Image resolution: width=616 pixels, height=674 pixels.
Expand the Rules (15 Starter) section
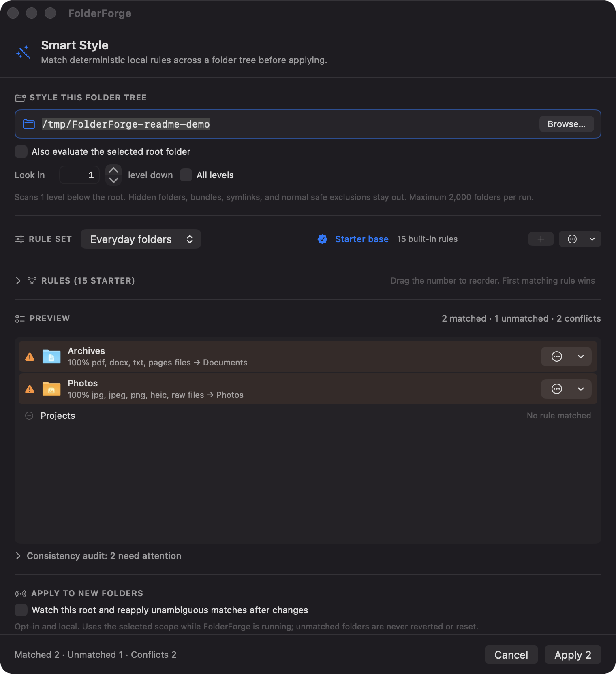[x=18, y=281]
